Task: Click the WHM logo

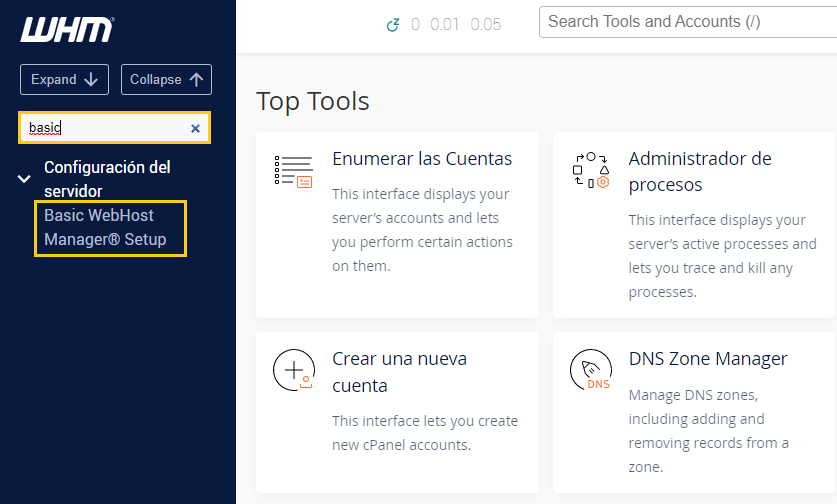Action: pyautogui.click(x=67, y=29)
